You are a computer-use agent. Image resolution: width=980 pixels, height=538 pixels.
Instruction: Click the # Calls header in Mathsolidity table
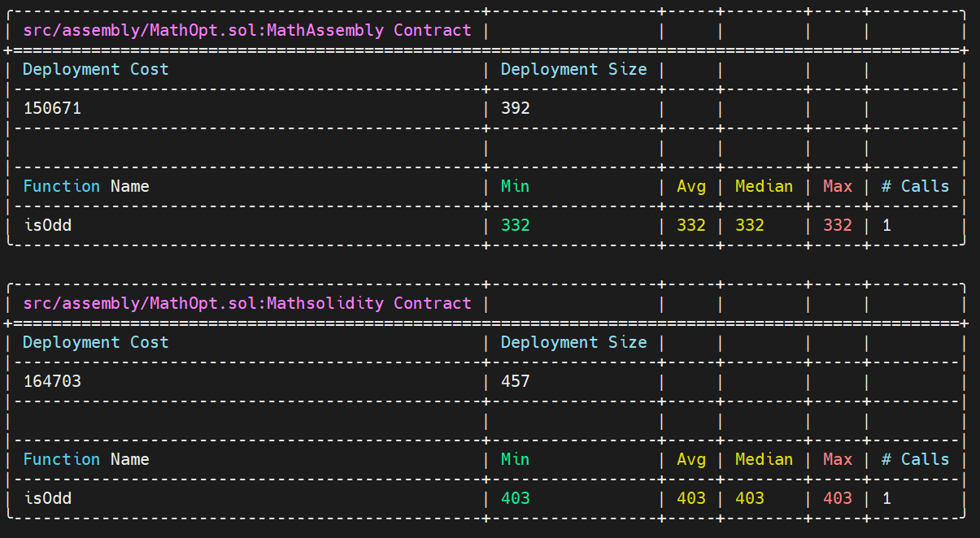pyautogui.click(x=916, y=460)
